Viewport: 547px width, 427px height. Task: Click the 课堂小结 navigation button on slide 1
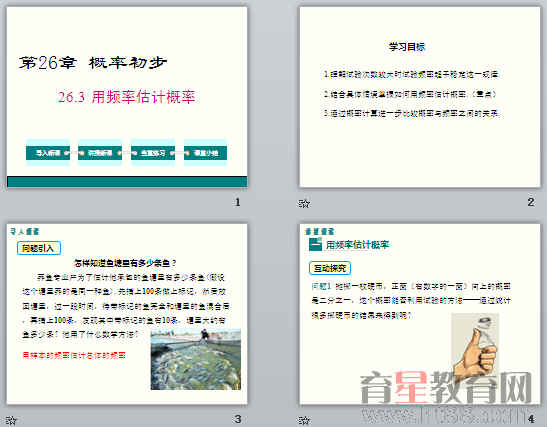click(205, 153)
